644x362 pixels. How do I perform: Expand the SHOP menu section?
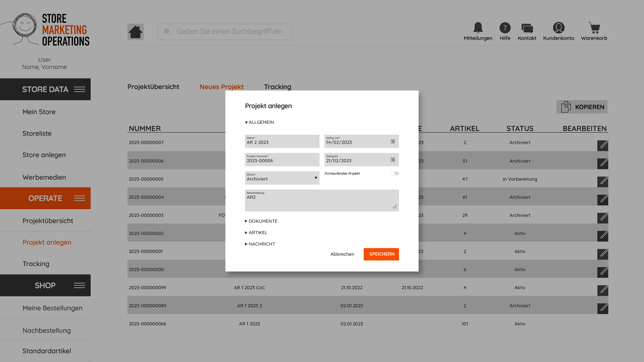(x=45, y=285)
